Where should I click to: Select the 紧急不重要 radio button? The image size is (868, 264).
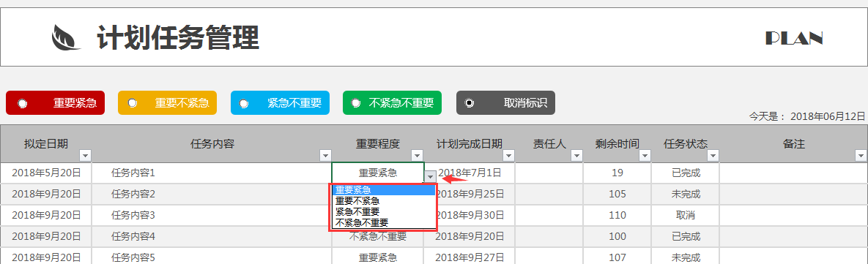point(244,103)
